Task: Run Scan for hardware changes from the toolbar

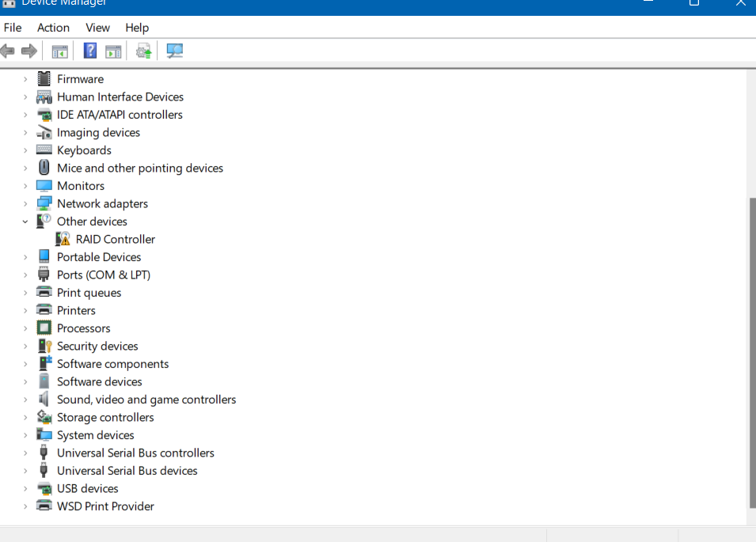Action: (174, 50)
